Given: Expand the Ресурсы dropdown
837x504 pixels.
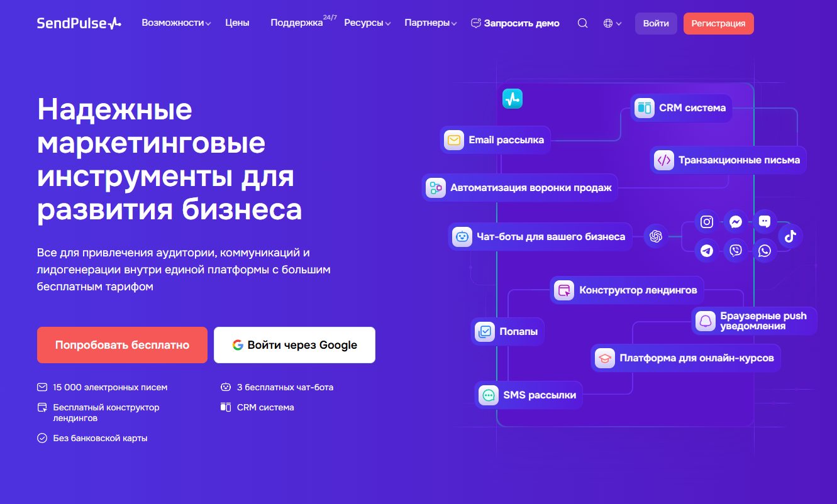Looking at the screenshot, I should point(367,23).
